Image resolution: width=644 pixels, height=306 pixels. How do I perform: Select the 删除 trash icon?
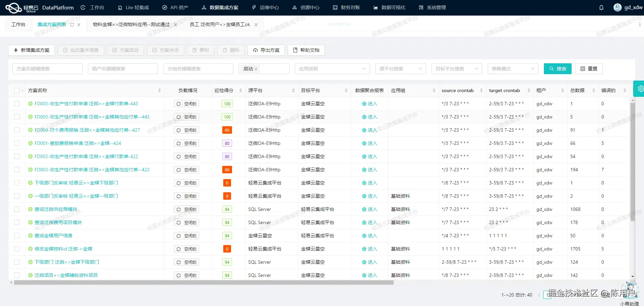[x=225, y=50]
